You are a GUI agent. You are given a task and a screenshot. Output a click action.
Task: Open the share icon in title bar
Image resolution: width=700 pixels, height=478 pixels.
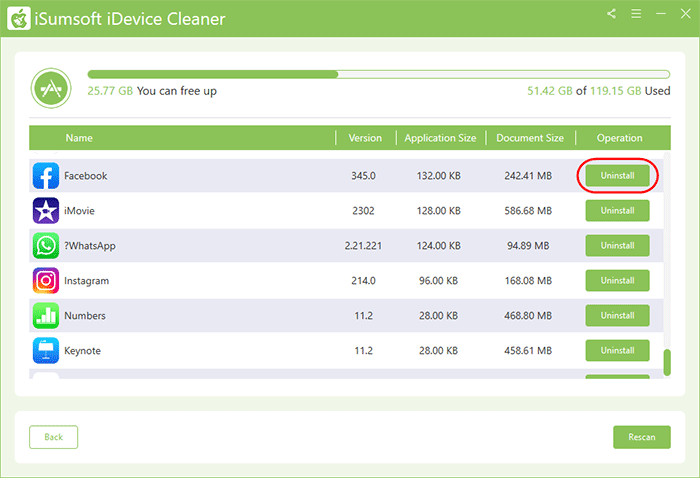pyautogui.click(x=612, y=14)
